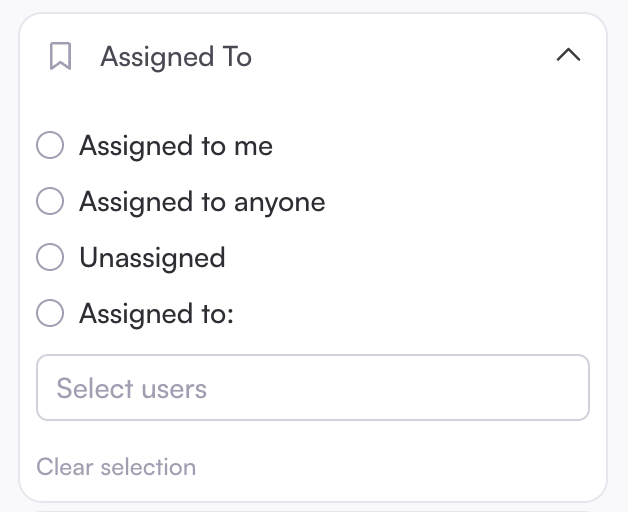Screen dimensions: 628x512
Task: Select the "Assigned to me" radio button
Action: [50, 146]
